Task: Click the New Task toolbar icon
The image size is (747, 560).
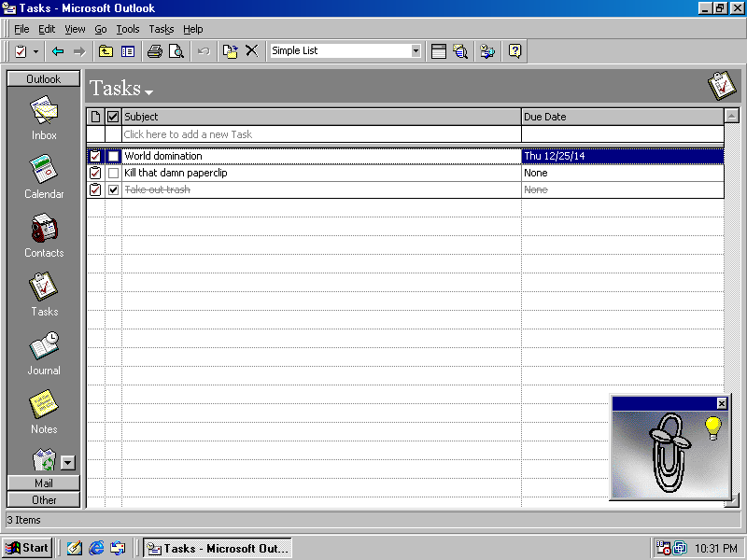Action: pos(21,51)
